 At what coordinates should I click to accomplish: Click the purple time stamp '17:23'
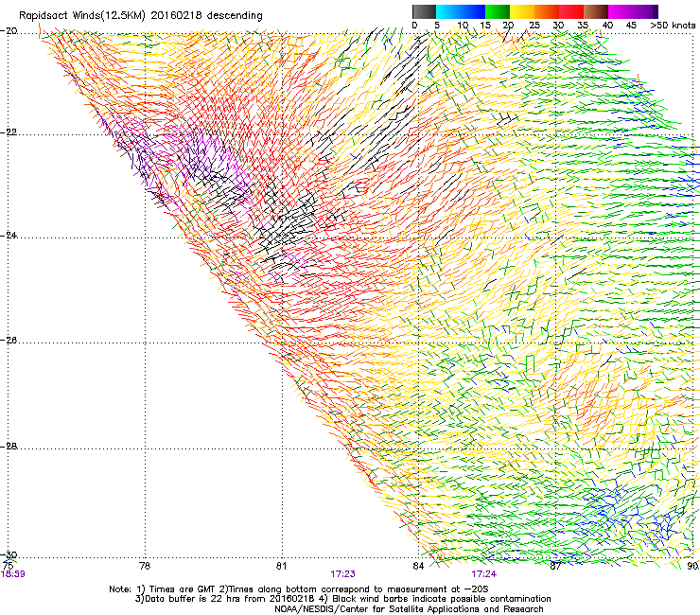point(342,574)
